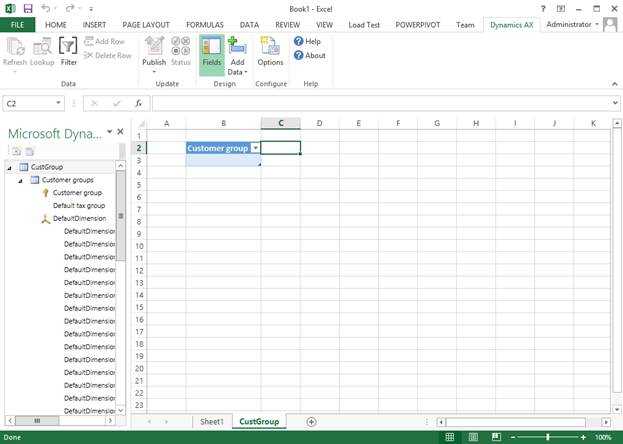This screenshot has height=444, width=623.
Task: Open the task pane options dropdown arrow
Action: click(x=110, y=132)
